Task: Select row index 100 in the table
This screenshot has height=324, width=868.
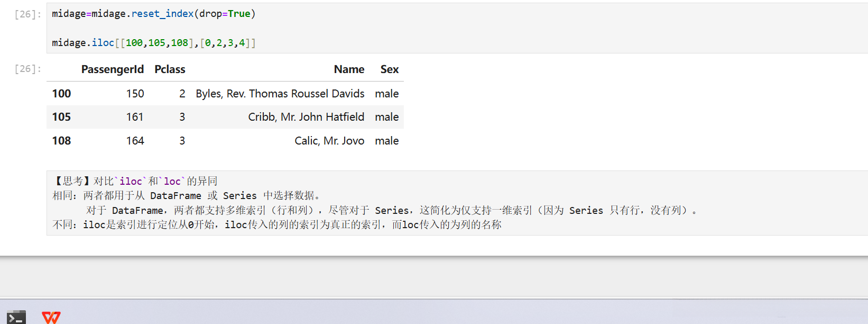Action: pyautogui.click(x=61, y=94)
